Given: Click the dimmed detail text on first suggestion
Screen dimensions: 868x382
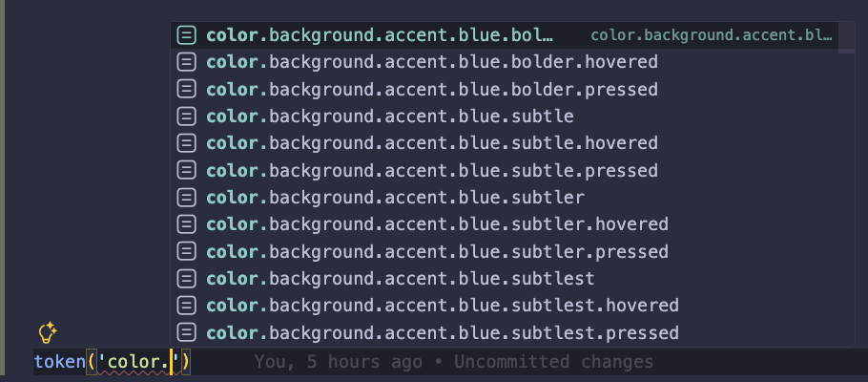Looking at the screenshot, I should click(x=712, y=35).
